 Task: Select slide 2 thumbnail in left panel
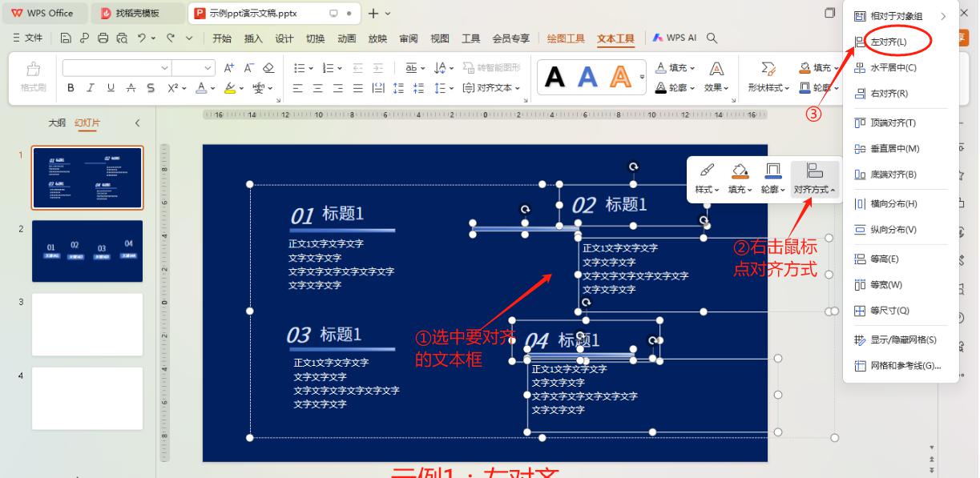click(87, 251)
